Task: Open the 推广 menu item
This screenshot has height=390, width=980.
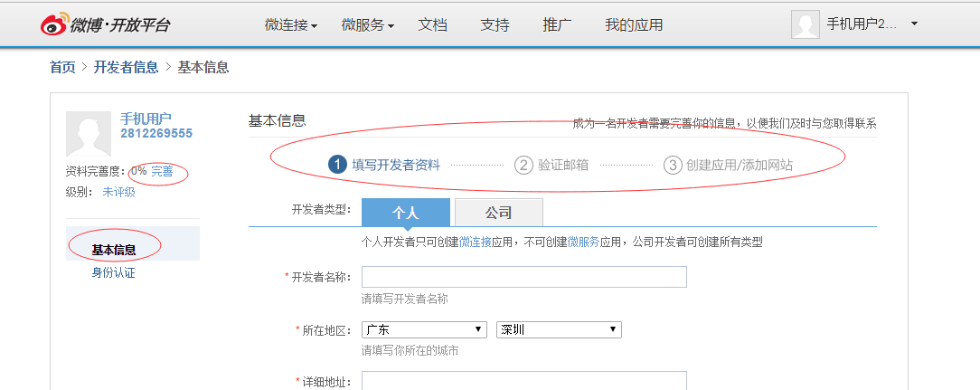Action: tap(557, 25)
